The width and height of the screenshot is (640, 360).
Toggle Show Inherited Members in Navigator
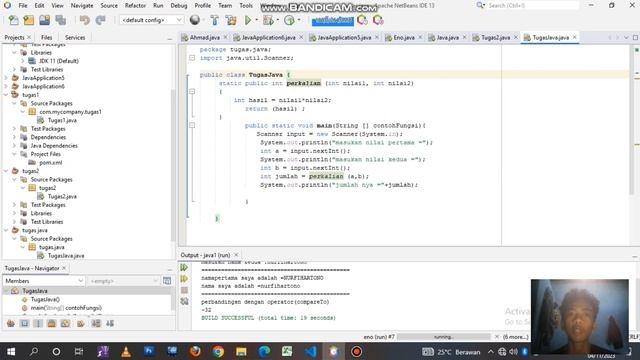coord(11,323)
